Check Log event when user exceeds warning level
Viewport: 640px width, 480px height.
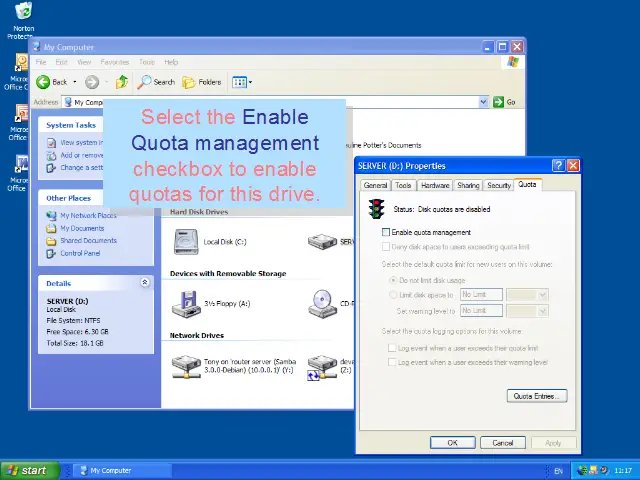(392, 362)
